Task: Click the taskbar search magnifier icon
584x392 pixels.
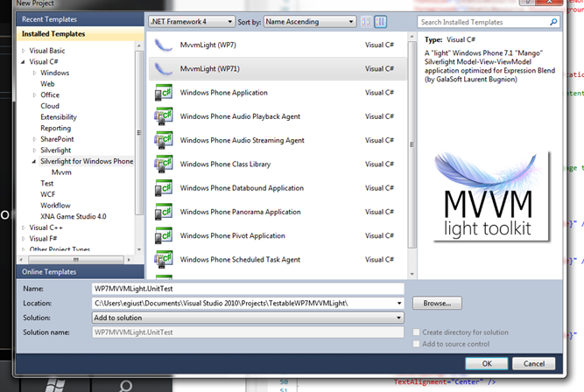Action: tap(125, 386)
